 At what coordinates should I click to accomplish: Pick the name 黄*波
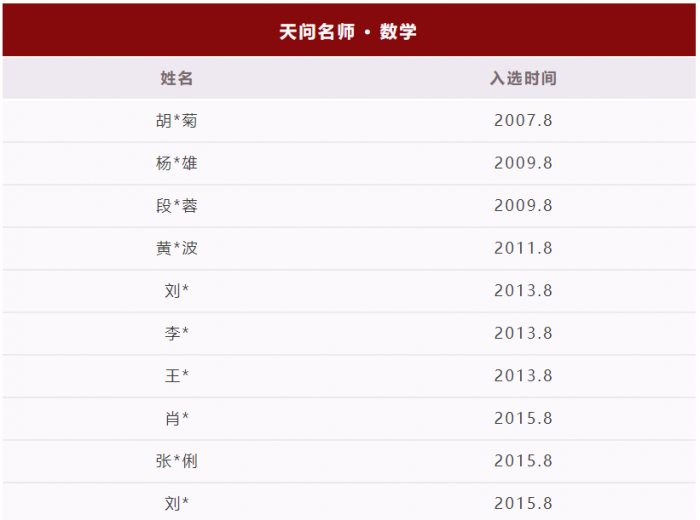pos(177,248)
